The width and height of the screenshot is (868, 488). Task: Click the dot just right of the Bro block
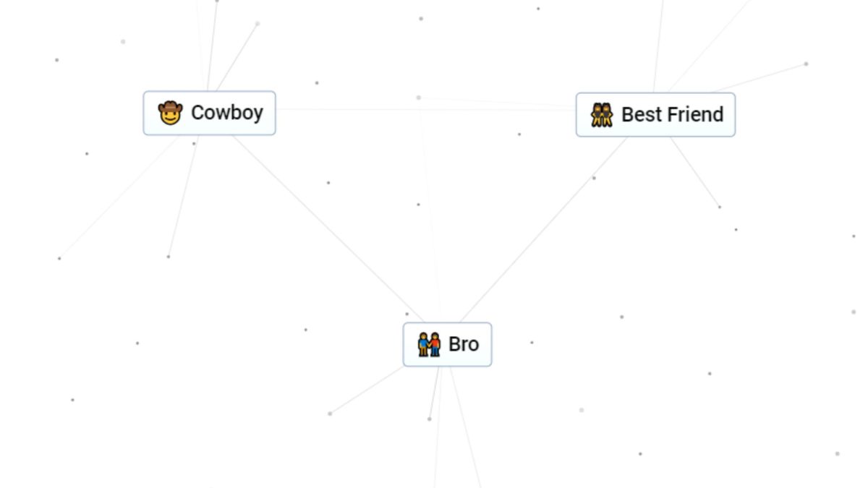pos(532,343)
